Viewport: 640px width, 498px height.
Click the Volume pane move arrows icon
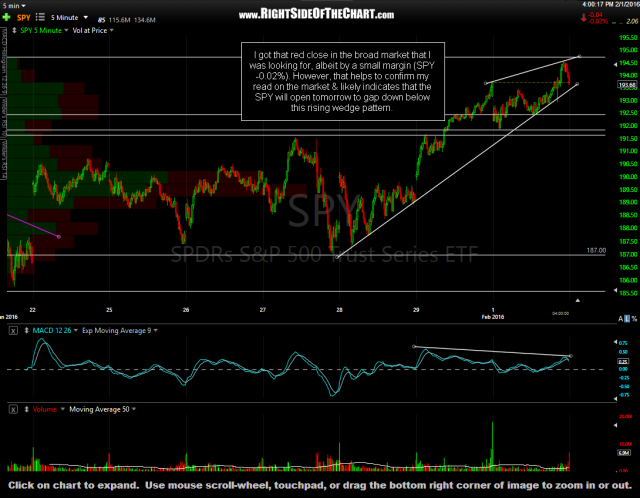point(27,409)
